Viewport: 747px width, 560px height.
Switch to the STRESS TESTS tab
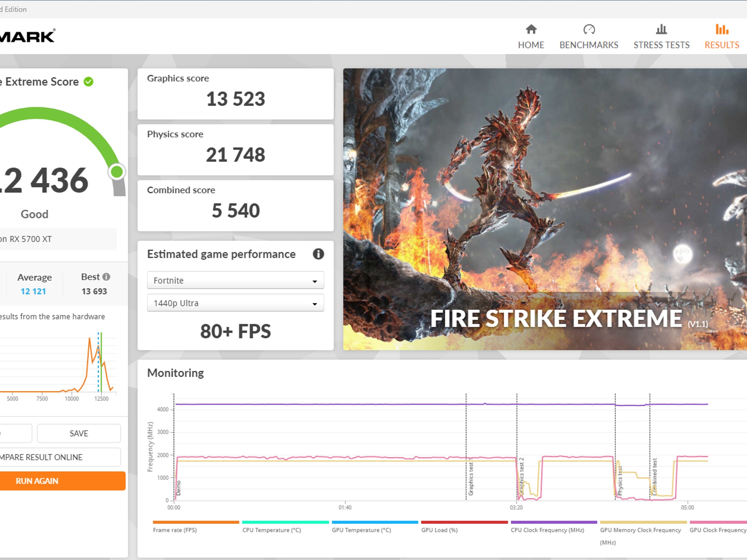tap(661, 45)
